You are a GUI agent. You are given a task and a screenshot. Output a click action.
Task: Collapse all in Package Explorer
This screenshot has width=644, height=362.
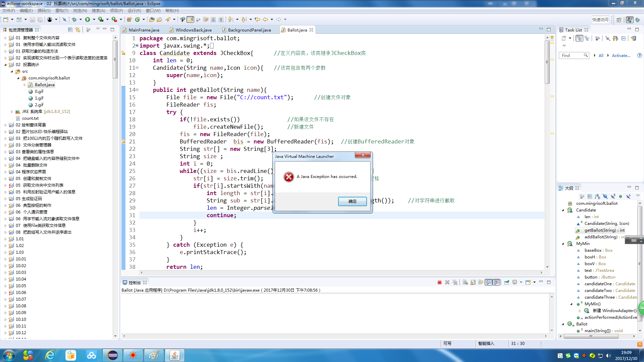(70, 29)
